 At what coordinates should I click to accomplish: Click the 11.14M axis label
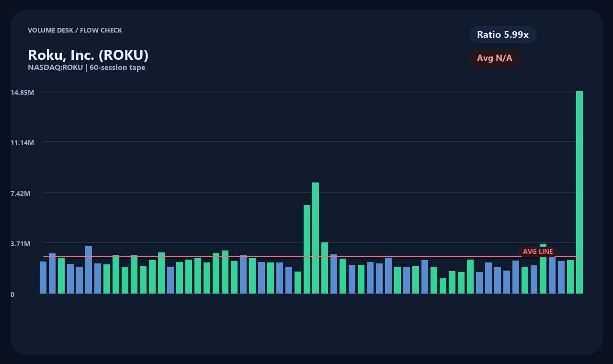pos(23,143)
